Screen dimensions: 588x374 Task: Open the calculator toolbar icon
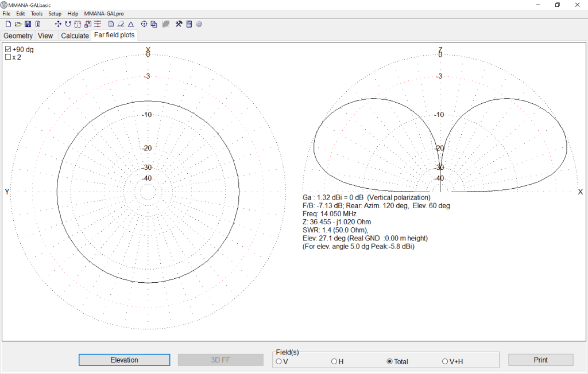189,24
